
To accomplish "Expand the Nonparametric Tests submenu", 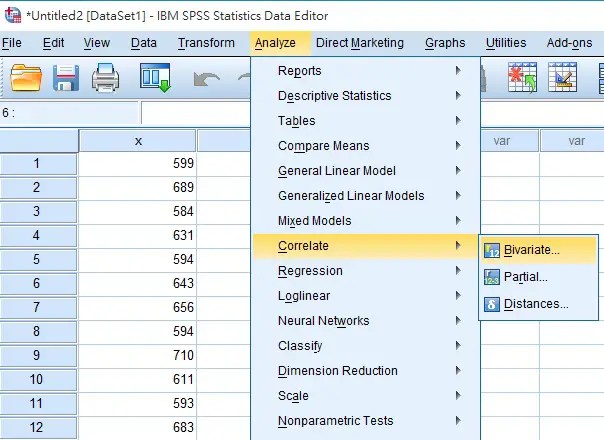I will 365,421.
